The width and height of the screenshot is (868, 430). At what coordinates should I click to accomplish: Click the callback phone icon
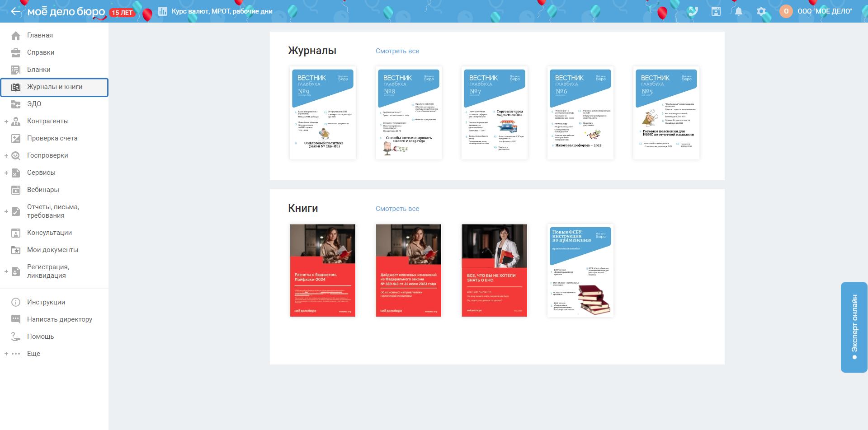[x=693, y=11]
